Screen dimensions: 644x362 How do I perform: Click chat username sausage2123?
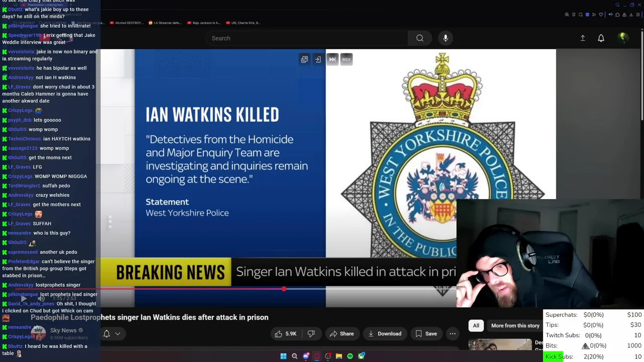23,148
